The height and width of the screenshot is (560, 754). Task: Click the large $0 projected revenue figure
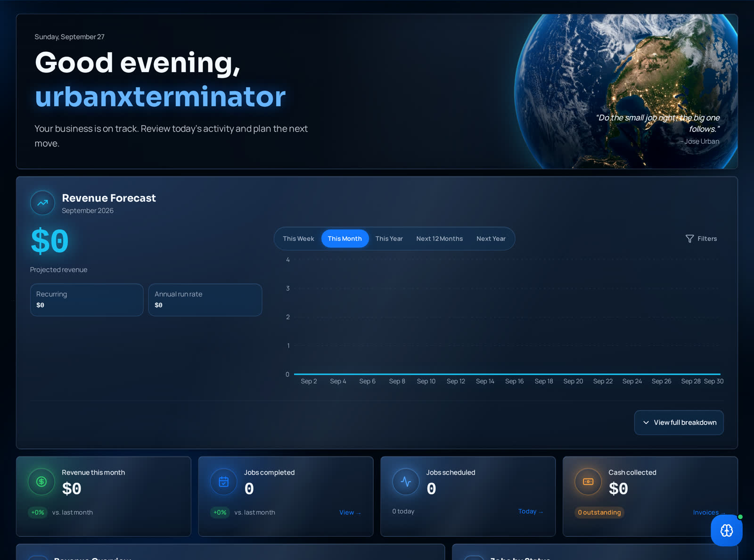pos(49,241)
